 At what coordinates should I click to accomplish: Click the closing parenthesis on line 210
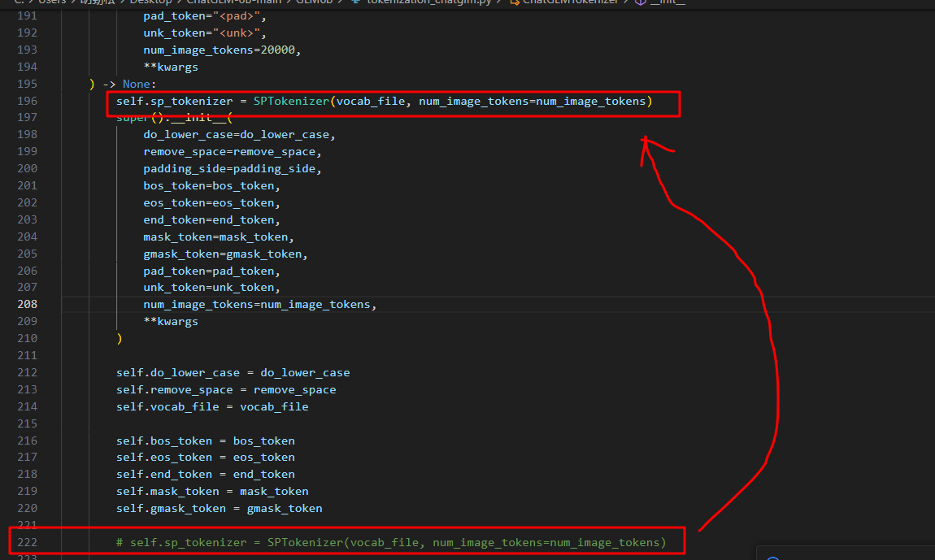pyautogui.click(x=120, y=338)
